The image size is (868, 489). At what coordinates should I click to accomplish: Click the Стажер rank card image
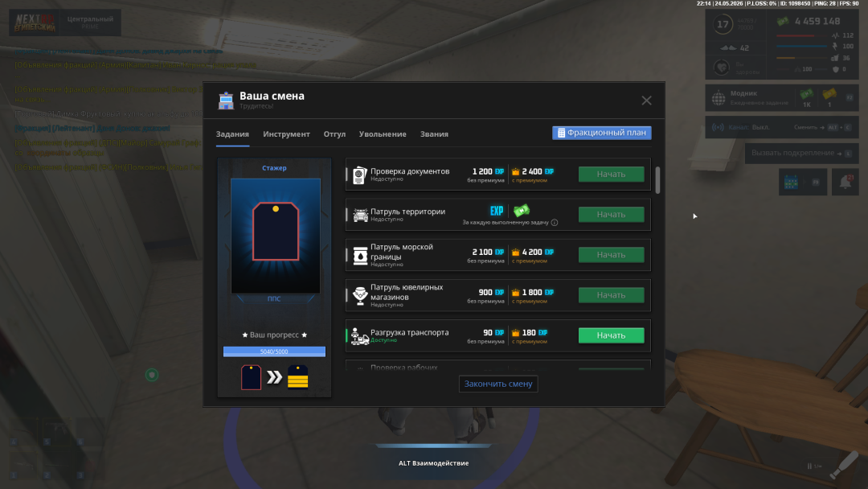pyautogui.click(x=275, y=236)
